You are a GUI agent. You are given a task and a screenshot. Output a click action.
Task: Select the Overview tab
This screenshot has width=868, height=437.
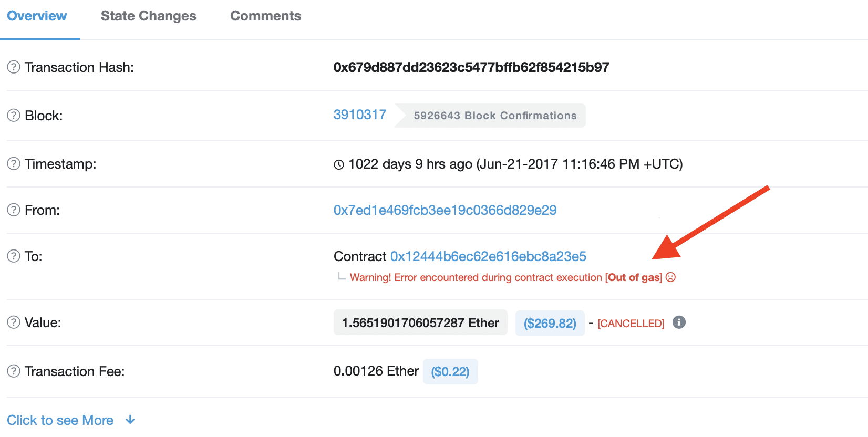click(37, 16)
